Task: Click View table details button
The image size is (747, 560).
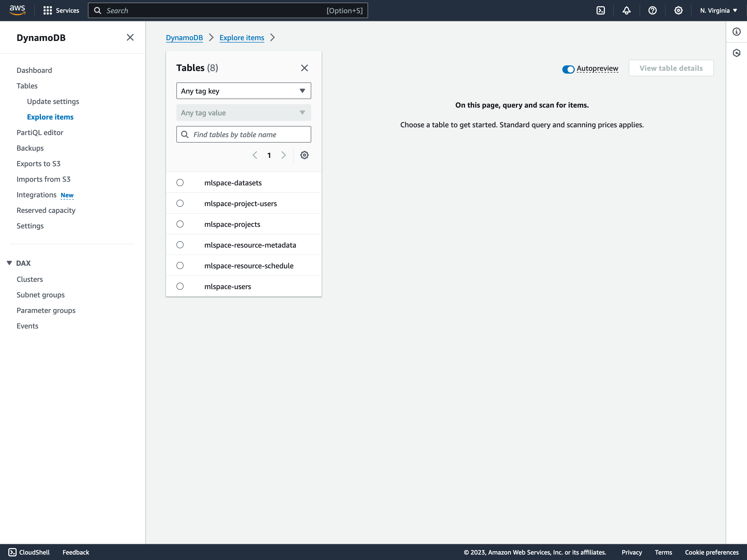Action: (x=671, y=68)
